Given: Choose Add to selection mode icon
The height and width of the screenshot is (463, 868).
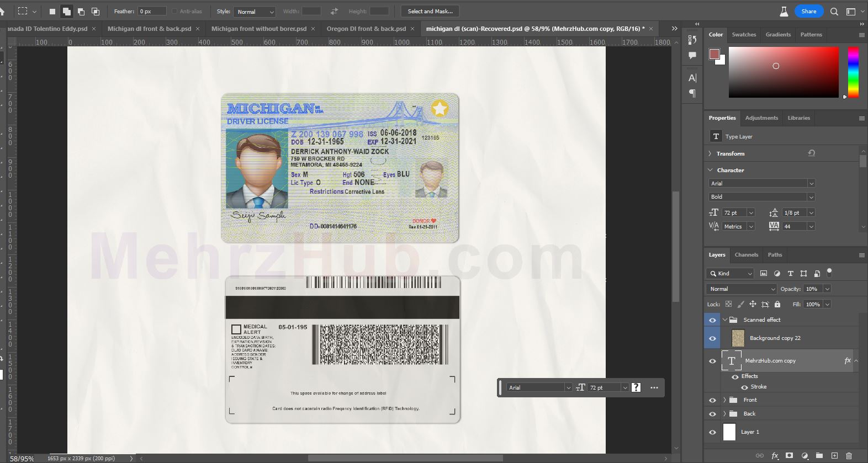Looking at the screenshot, I should pyautogui.click(x=66, y=11).
